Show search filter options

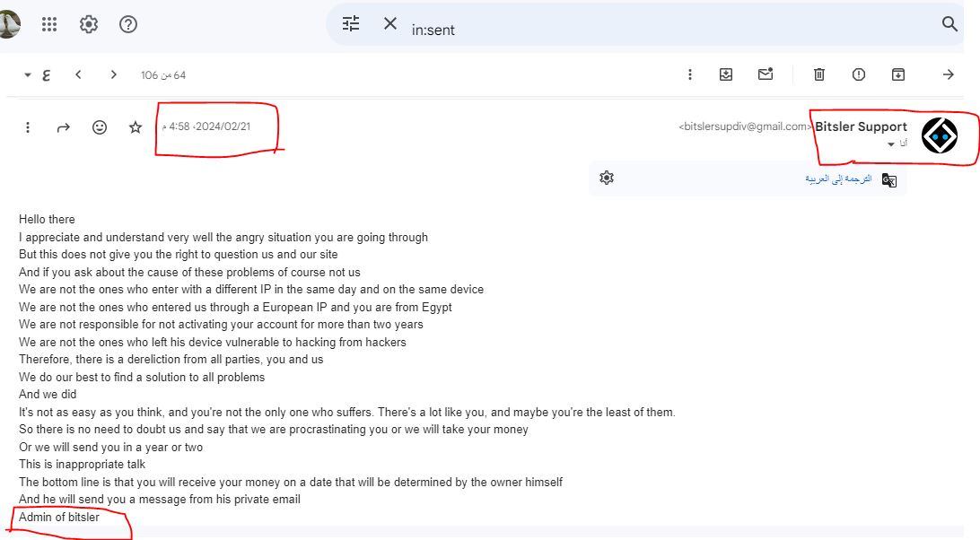(351, 24)
